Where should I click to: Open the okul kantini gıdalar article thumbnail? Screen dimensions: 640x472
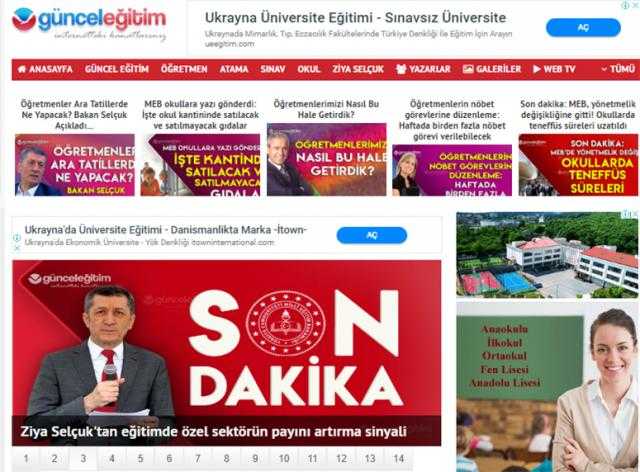[x=200, y=165]
